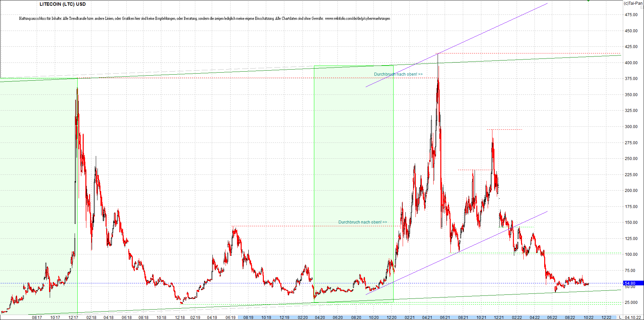644x320 pixels.
Task: Click the 350.00 price axis label
Action: click(x=631, y=95)
